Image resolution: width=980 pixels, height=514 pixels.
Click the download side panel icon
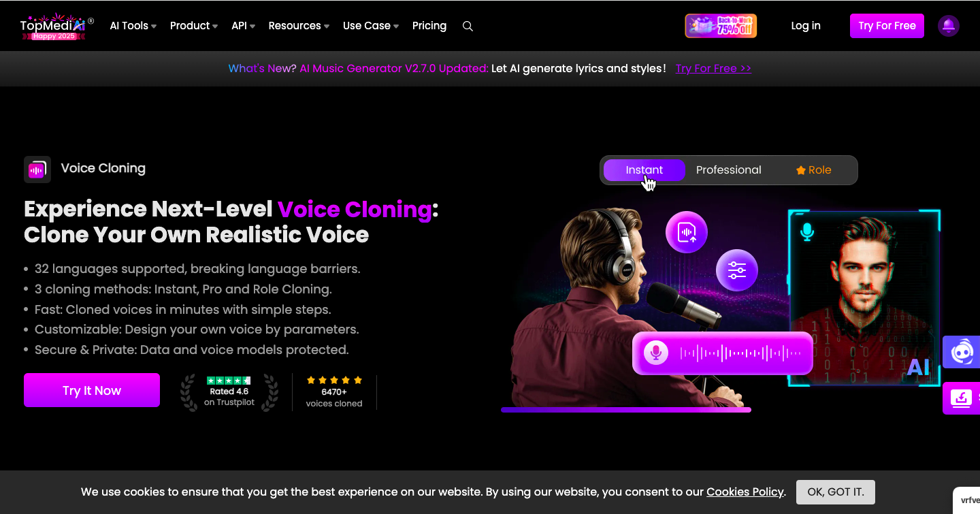[x=961, y=398]
